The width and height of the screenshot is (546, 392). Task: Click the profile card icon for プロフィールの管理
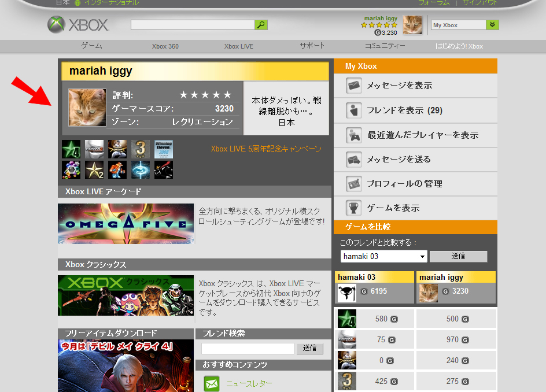point(354,184)
